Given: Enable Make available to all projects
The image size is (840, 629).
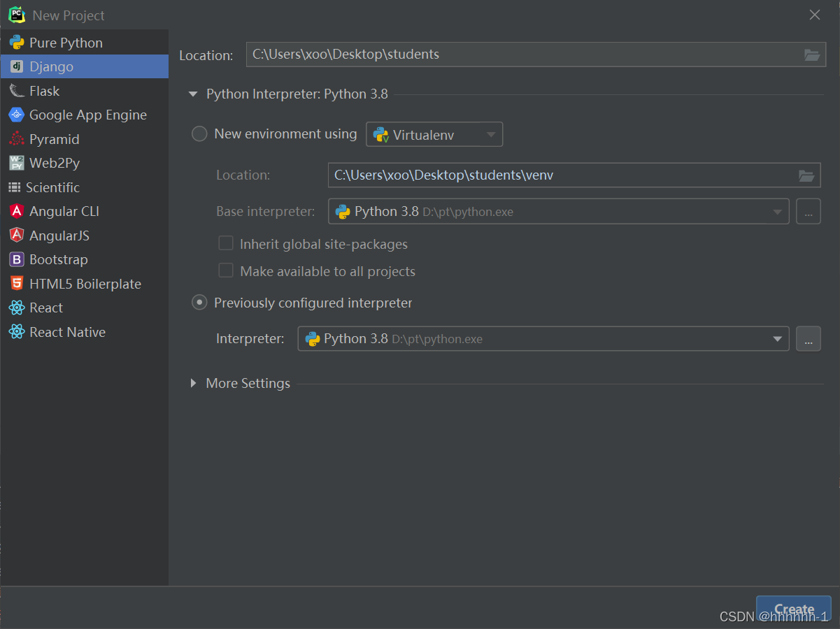Looking at the screenshot, I should click(x=225, y=270).
